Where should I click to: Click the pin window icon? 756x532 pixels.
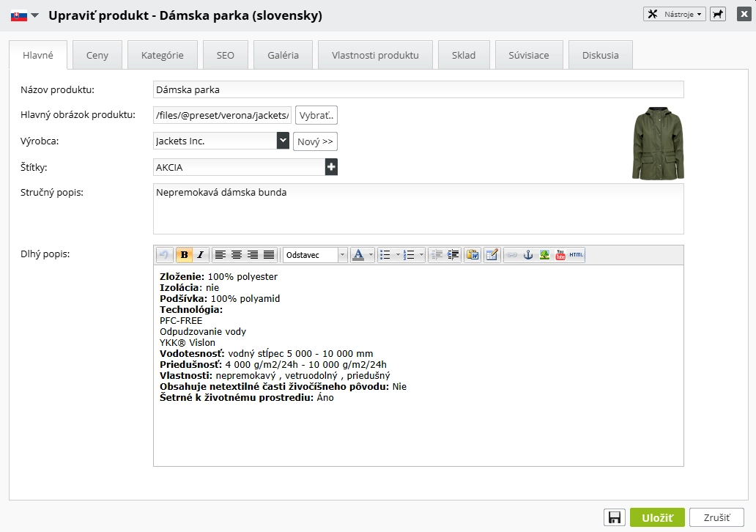coord(718,14)
